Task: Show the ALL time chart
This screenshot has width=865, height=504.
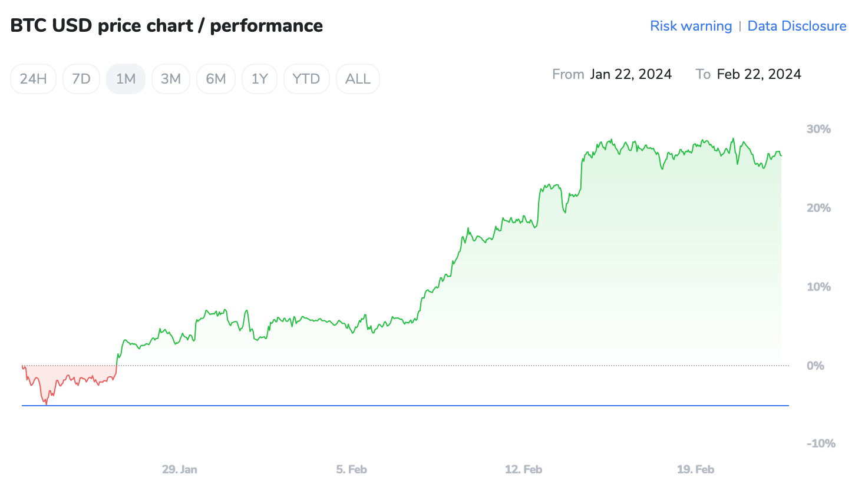Action: coord(358,78)
